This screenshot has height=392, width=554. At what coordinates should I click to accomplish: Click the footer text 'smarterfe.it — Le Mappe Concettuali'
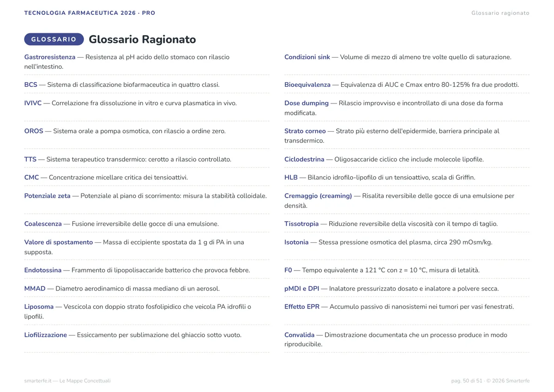coord(67,381)
